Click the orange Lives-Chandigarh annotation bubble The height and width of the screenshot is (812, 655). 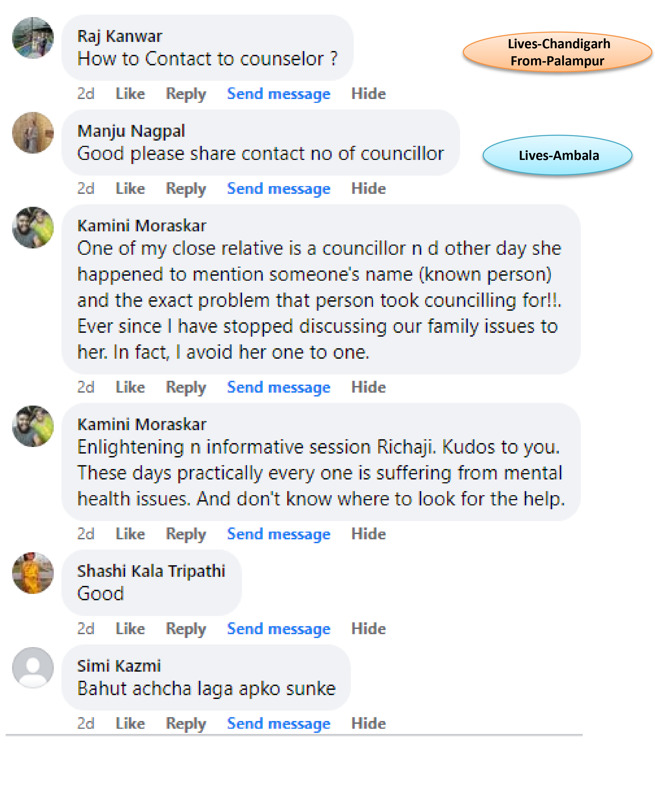pos(558,52)
